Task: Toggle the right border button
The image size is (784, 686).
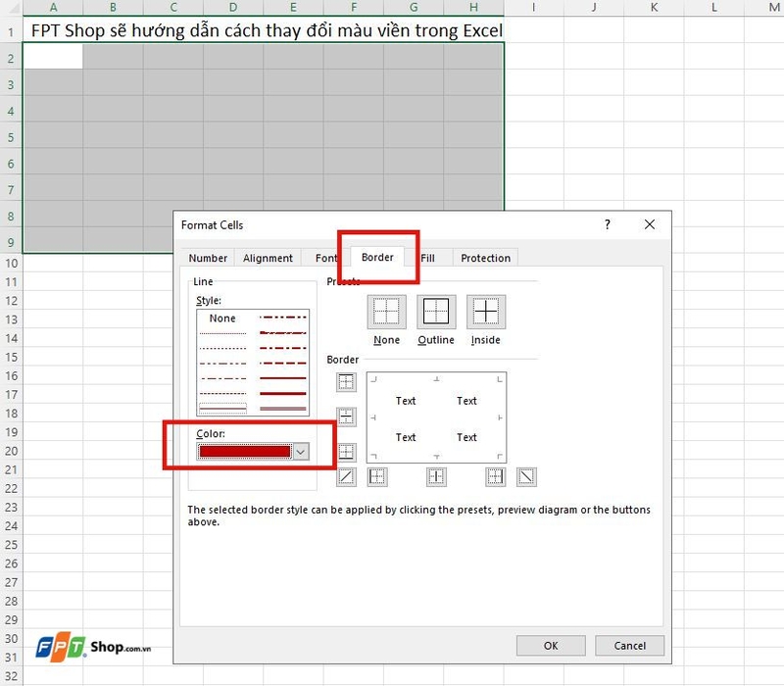Action: (495, 478)
